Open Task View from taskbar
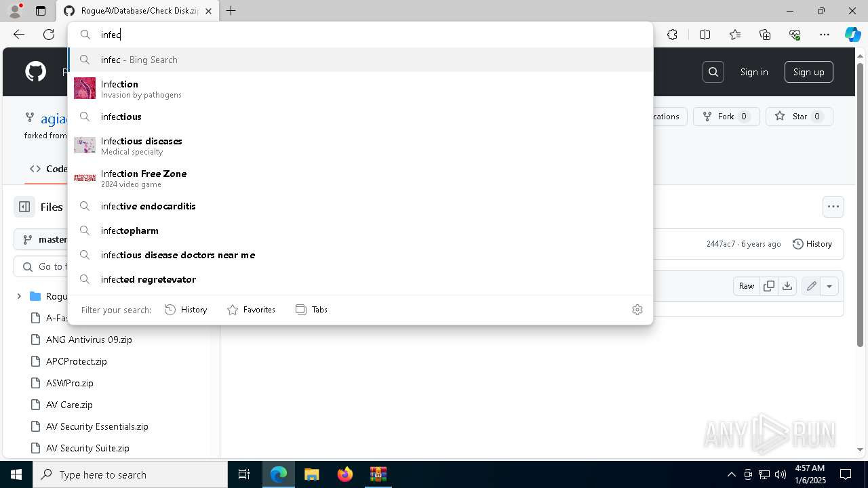This screenshot has width=868, height=488. 244,474
